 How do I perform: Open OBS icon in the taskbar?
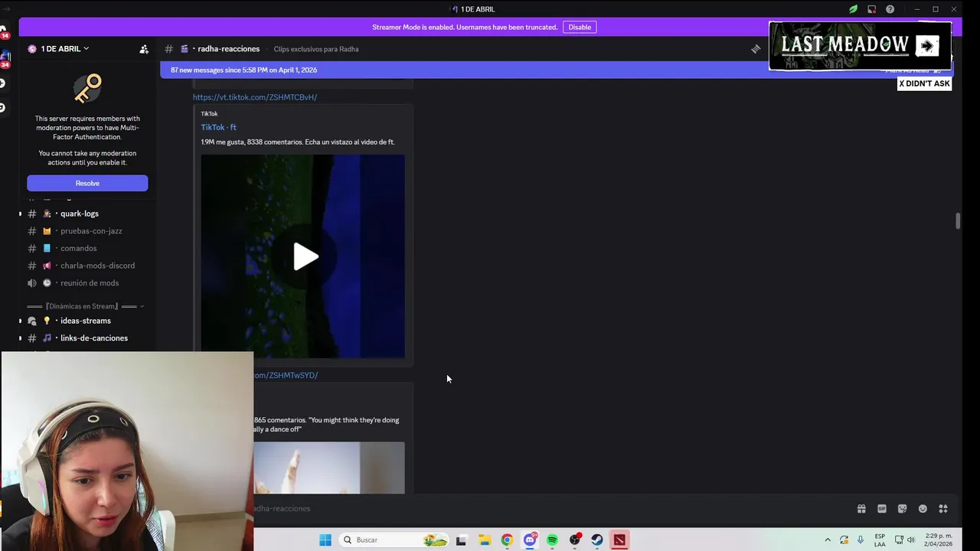[575, 540]
